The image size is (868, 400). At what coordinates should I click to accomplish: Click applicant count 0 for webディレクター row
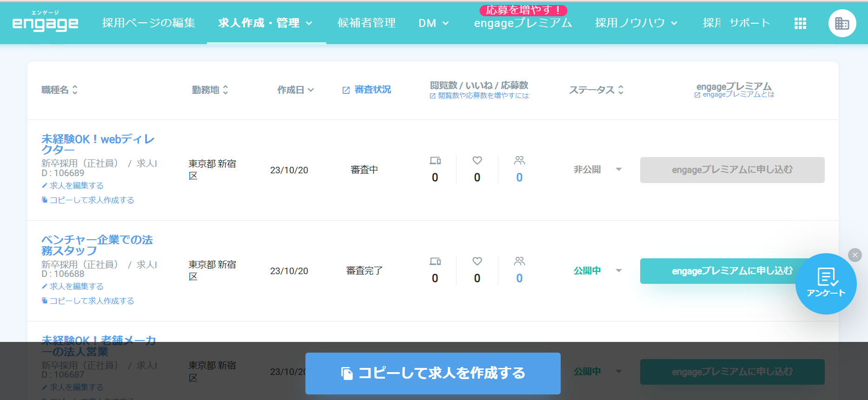click(519, 177)
